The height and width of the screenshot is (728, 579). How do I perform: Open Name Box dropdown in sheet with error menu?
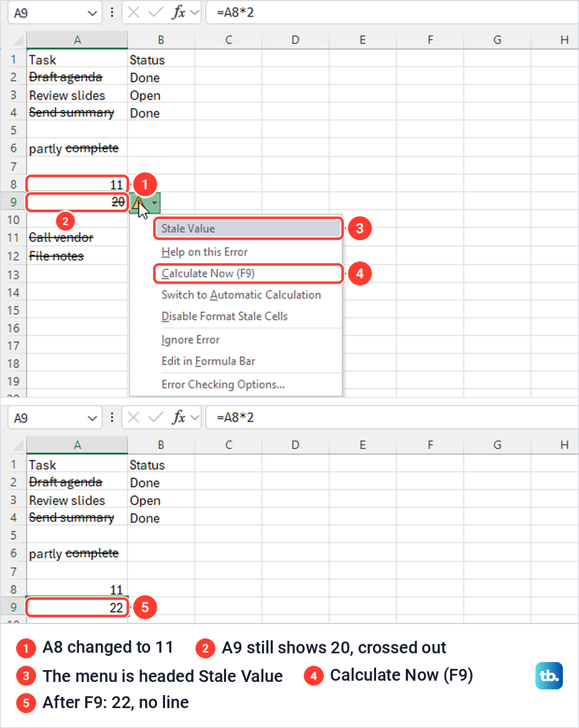92,14
